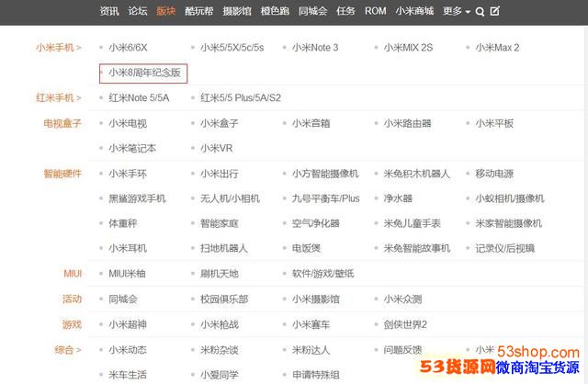Open the 智能硬件 category heading
Screen dimensions: 588x384
pyautogui.click(x=62, y=174)
